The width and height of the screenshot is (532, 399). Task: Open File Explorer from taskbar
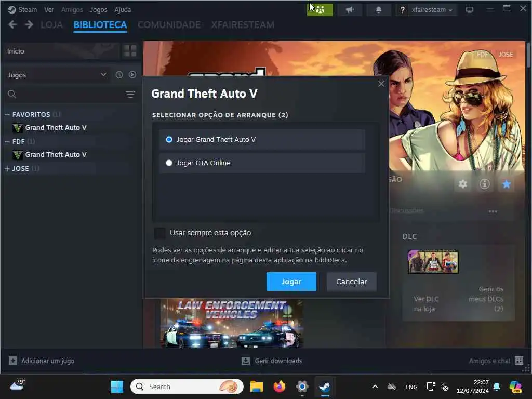pyautogui.click(x=257, y=387)
